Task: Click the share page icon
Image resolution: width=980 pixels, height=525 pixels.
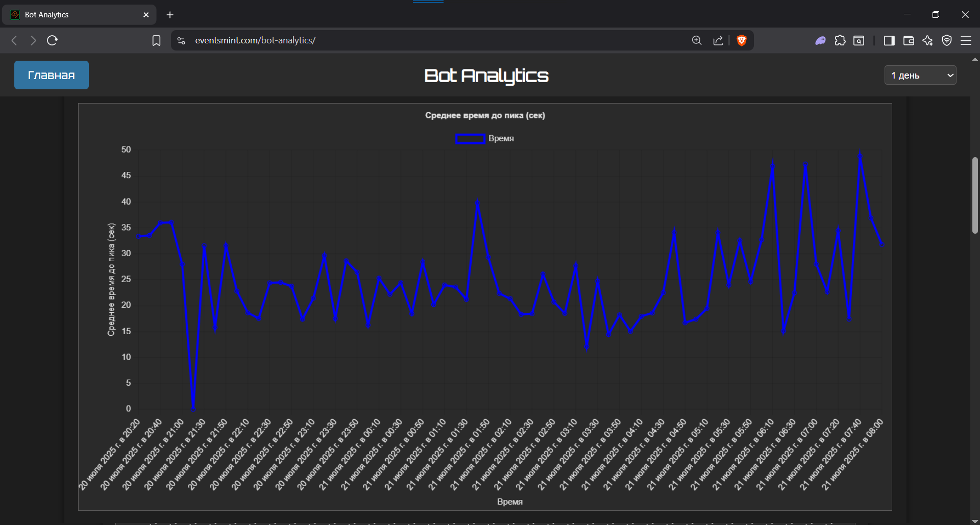Action: coord(718,40)
